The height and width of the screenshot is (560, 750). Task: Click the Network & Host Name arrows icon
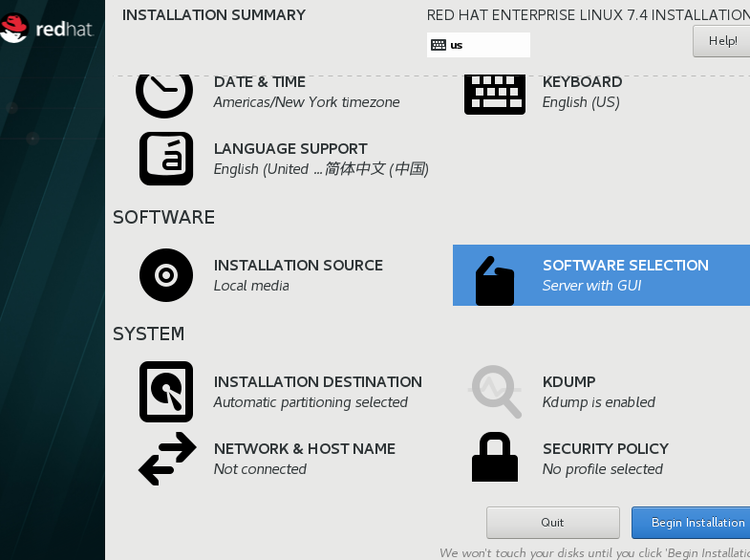coord(167,459)
